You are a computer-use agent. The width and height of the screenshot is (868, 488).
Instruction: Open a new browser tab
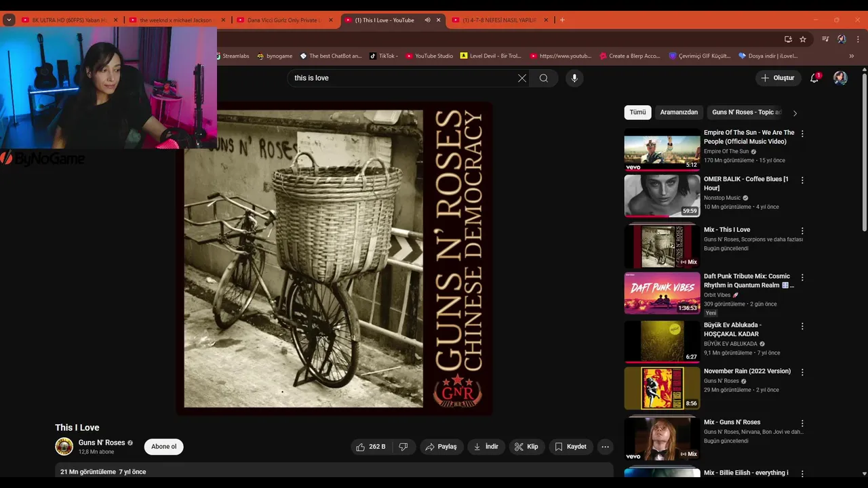[x=562, y=20]
